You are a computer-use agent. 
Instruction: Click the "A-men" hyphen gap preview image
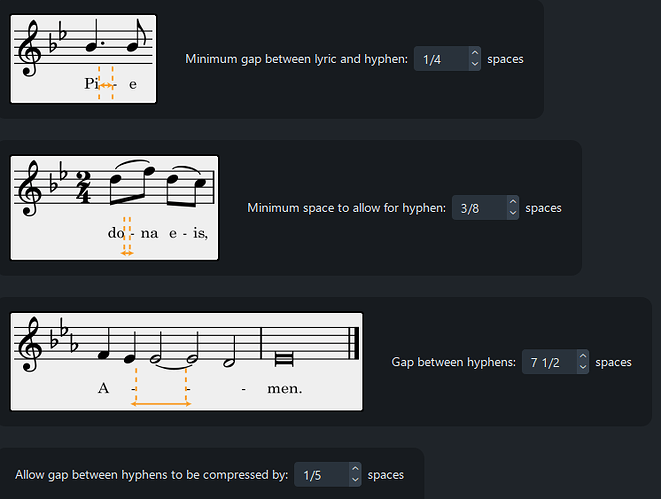pos(186,362)
